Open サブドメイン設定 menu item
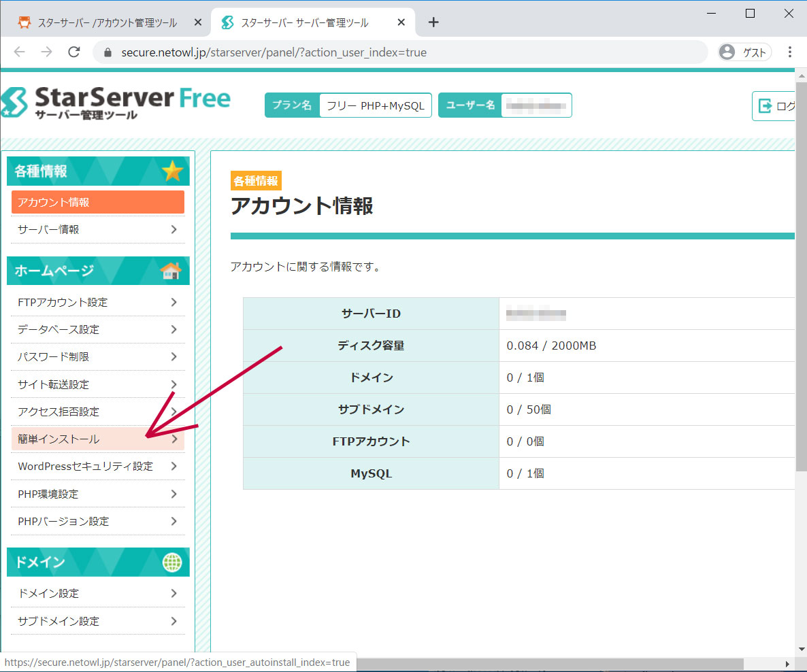 click(x=98, y=621)
